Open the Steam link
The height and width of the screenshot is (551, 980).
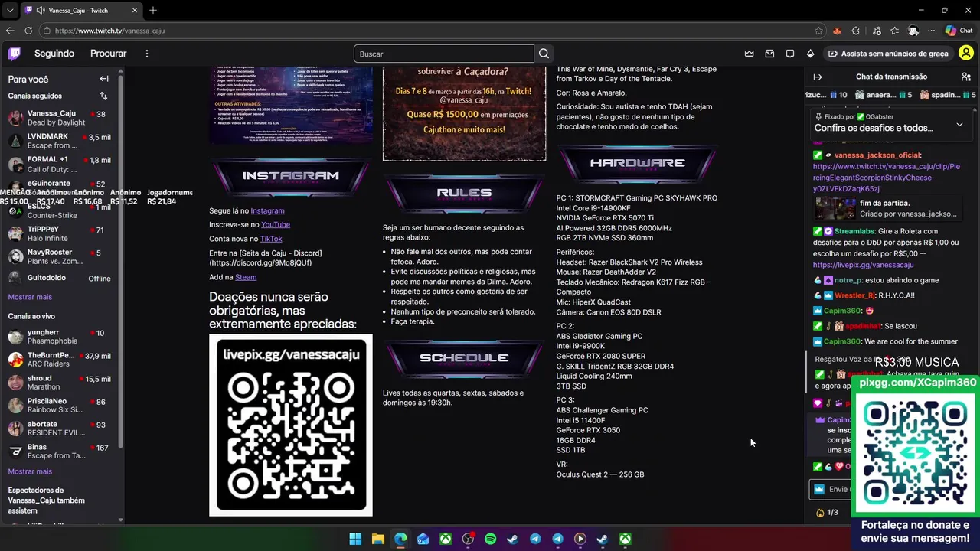tap(246, 277)
